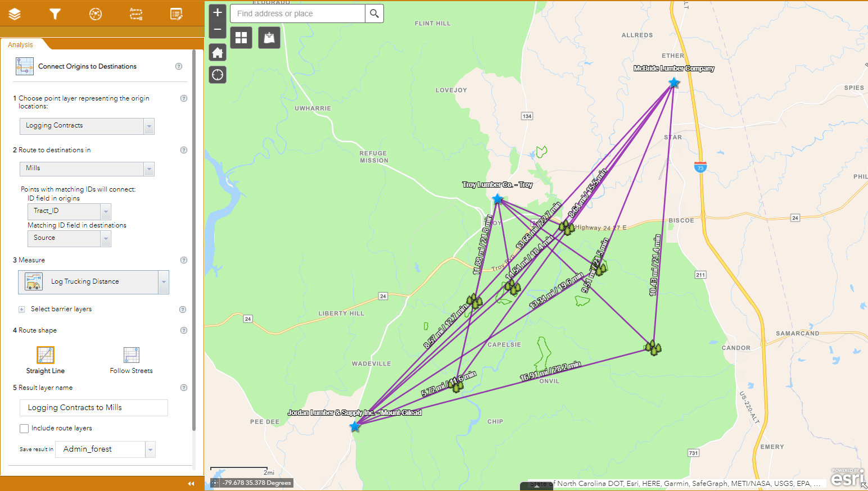The image size is (868, 491).
Task: Open help for Connect Origins to Destinations
Action: point(179,66)
